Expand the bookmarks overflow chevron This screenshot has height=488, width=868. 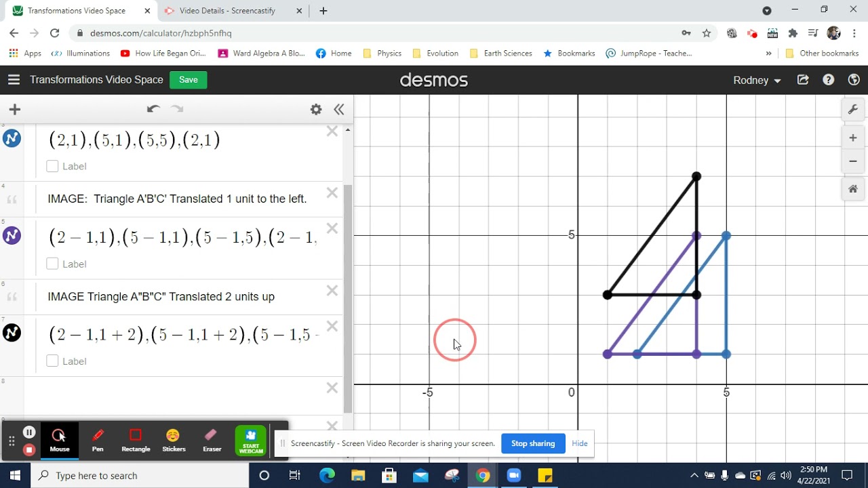[768, 54]
